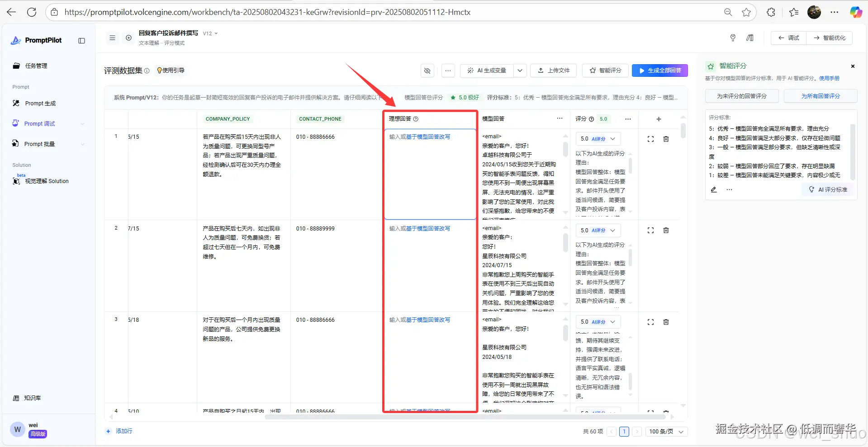Open the 100 条/页 page size dropdown
The width and height of the screenshot is (868, 447).
tap(667, 432)
